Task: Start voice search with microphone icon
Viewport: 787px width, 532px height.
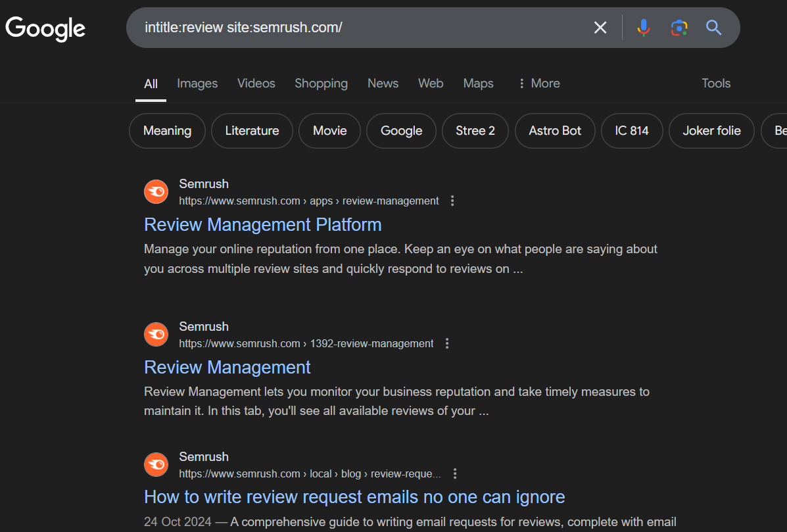Action: (644, 28)
